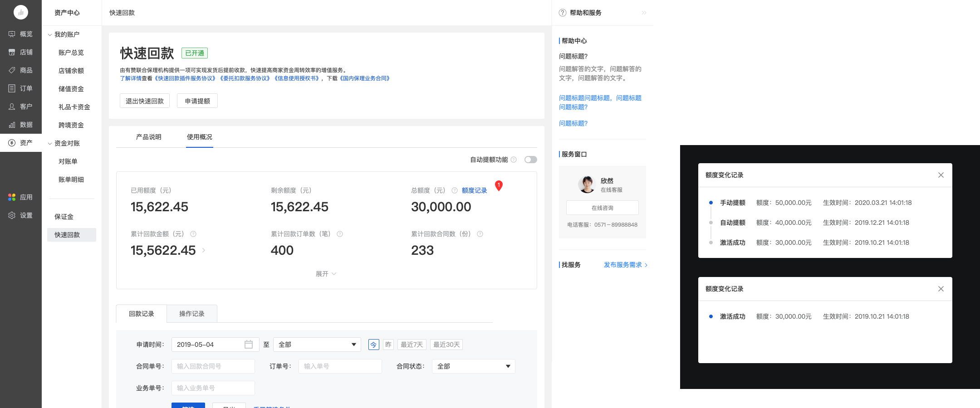Click the 数据 chart icon in sidebar
This screenshot has width=980, height=408.
[x=12, y=125]
